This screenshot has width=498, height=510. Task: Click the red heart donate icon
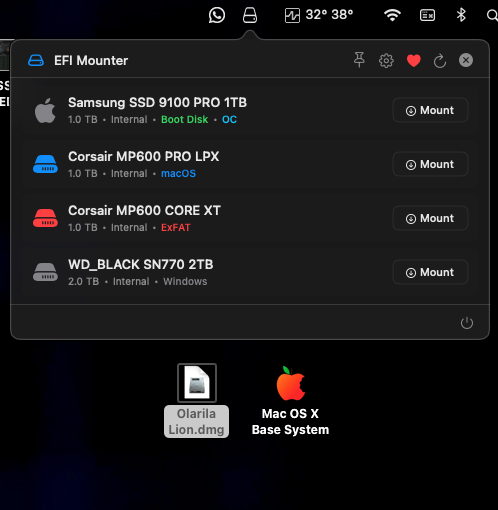pyautogui.click(x=413, y=61)
